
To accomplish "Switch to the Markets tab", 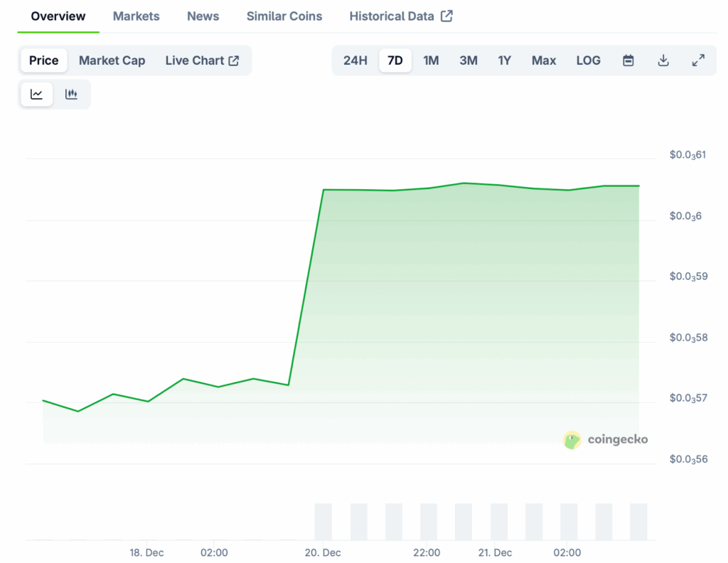I will point(136,16).
